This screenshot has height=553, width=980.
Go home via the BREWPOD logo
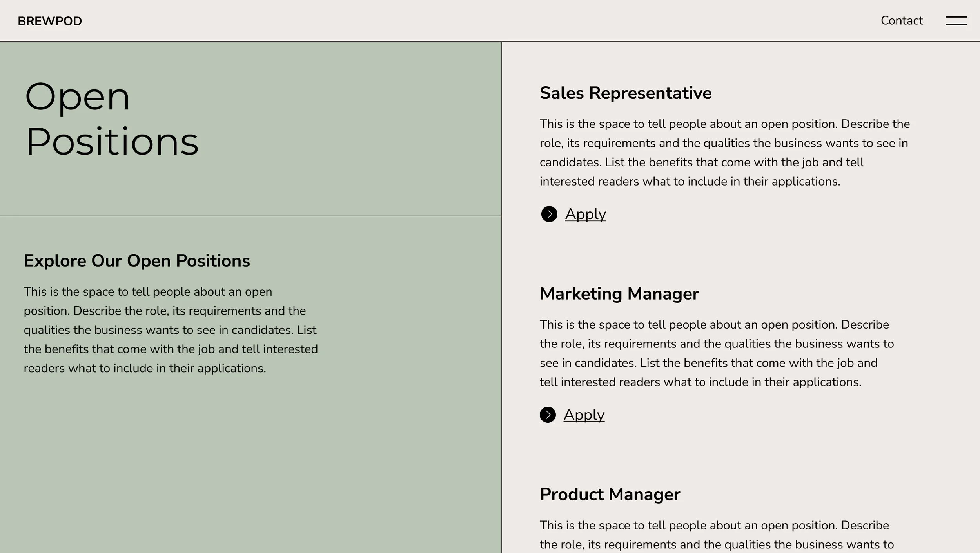[x=50, y=21]
